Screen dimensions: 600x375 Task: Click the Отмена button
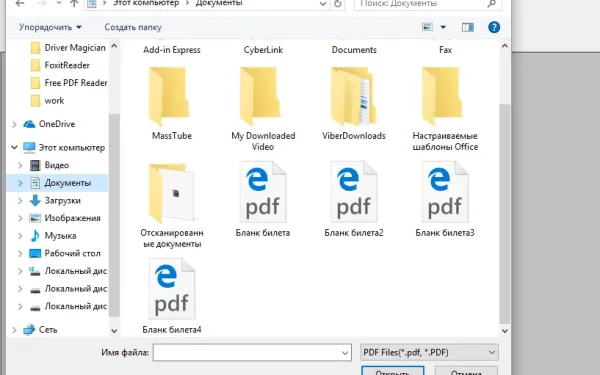(x=466, y=371)
